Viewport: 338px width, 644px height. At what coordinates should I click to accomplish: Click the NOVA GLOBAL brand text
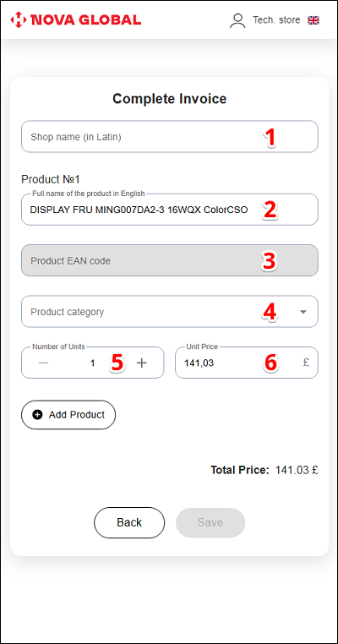(85, 19)
